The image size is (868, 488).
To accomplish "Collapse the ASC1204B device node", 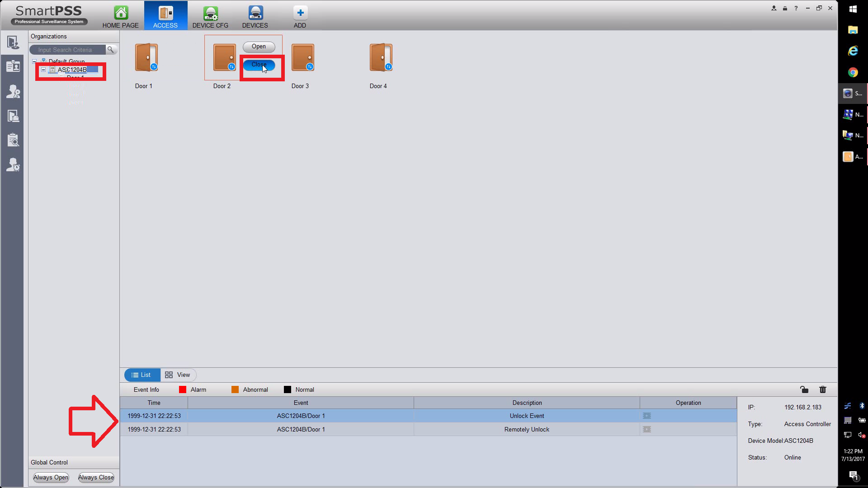I will click(43, 70).
